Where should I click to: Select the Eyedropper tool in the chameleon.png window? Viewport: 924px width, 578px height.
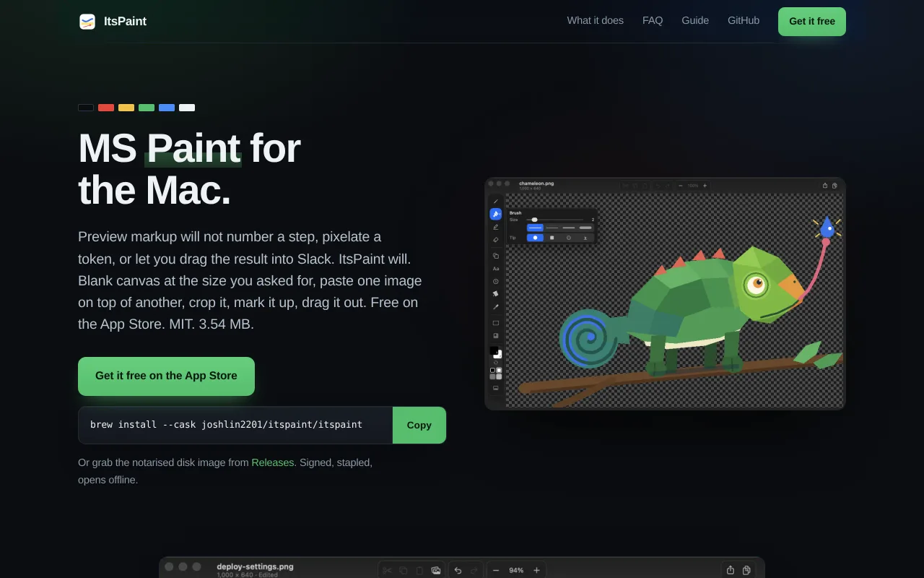496,306
